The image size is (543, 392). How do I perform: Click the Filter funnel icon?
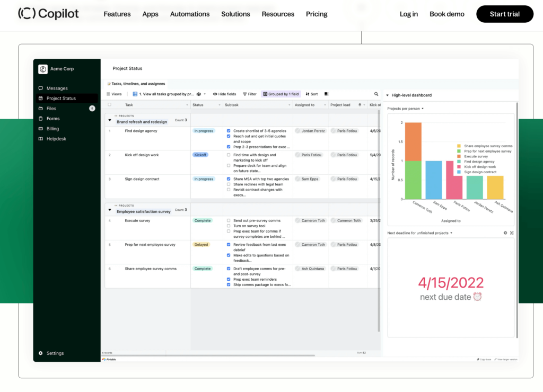(x=245, y=94)
